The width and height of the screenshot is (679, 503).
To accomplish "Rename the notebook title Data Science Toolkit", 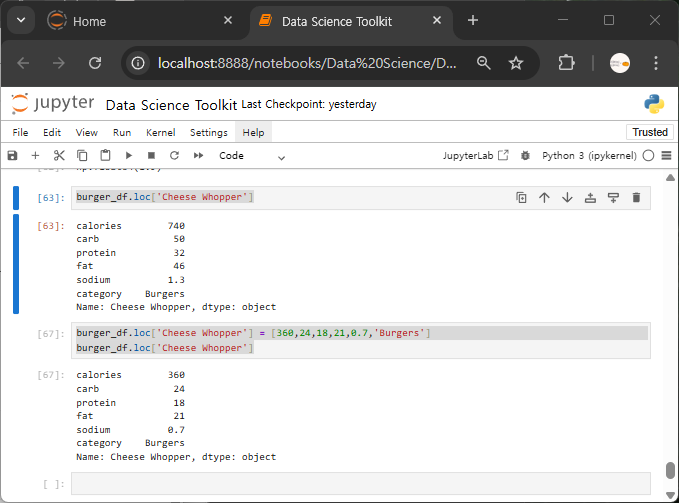I will [171, 105].
